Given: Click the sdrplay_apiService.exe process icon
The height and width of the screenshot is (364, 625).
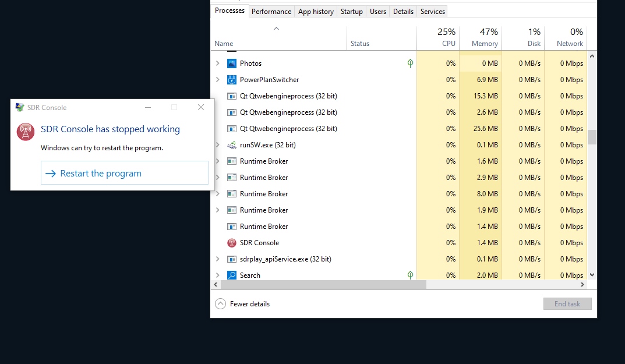Looking at the screenshot, I should (231, 259).
